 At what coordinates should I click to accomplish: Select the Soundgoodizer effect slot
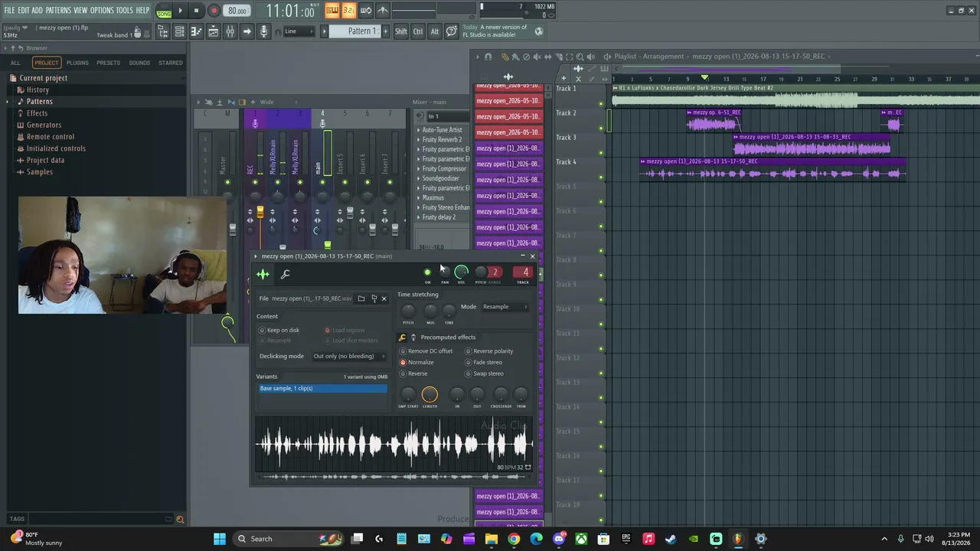(x=443, y=178)
